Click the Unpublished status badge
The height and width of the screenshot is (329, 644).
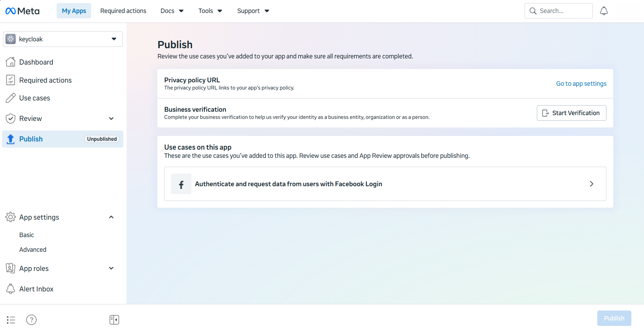102,139
